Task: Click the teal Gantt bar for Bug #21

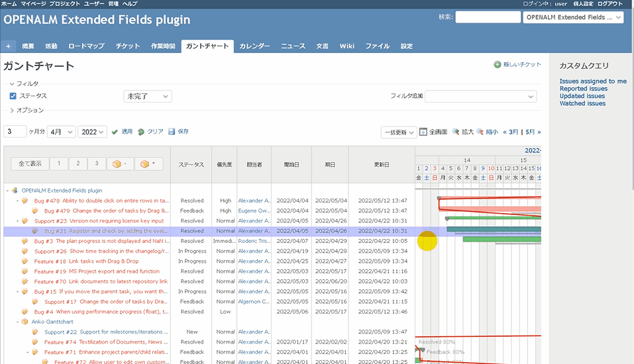Action: [494, 230]
